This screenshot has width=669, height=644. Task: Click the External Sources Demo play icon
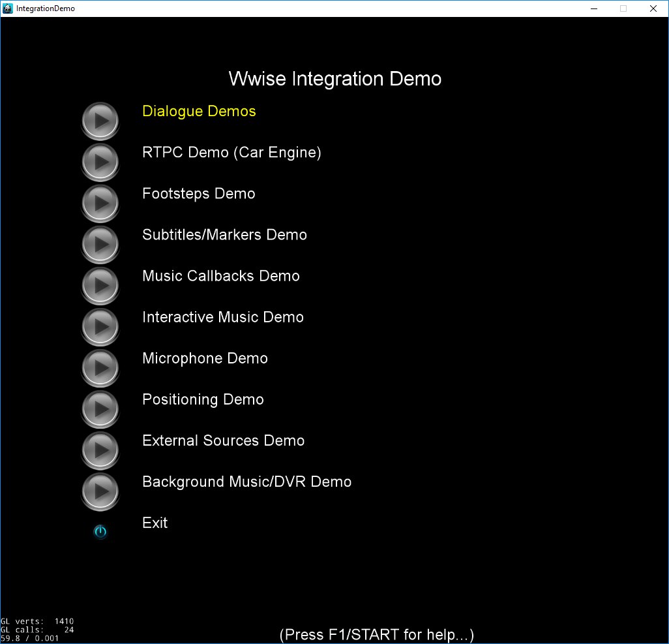100,449
